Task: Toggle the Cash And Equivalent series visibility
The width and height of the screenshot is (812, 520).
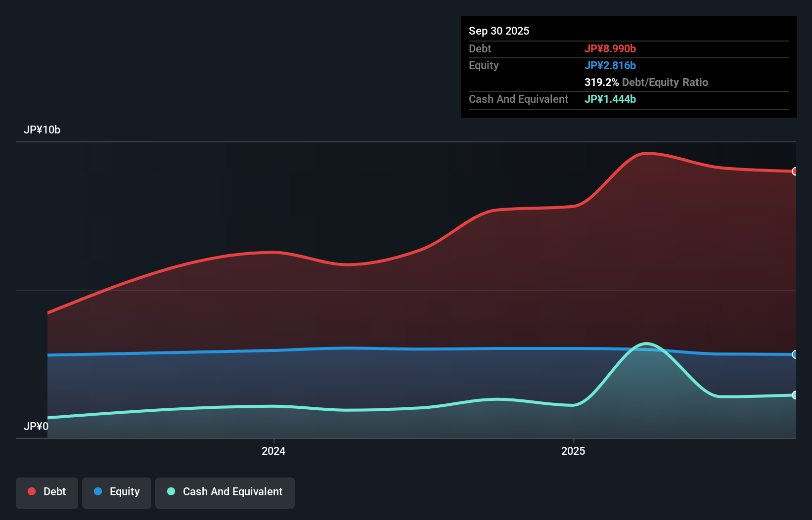Action: (225, 492)
